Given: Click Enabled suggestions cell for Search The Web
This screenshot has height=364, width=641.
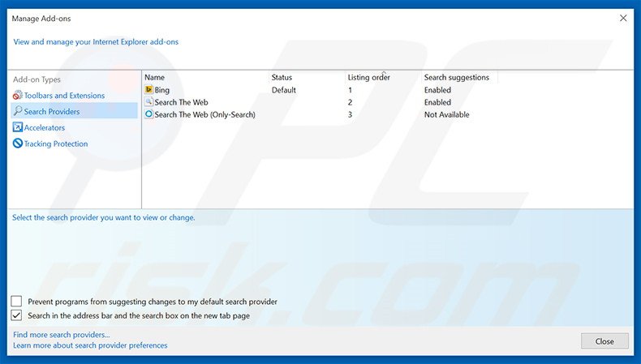Looking at the screenshot, I should (437, 102).
